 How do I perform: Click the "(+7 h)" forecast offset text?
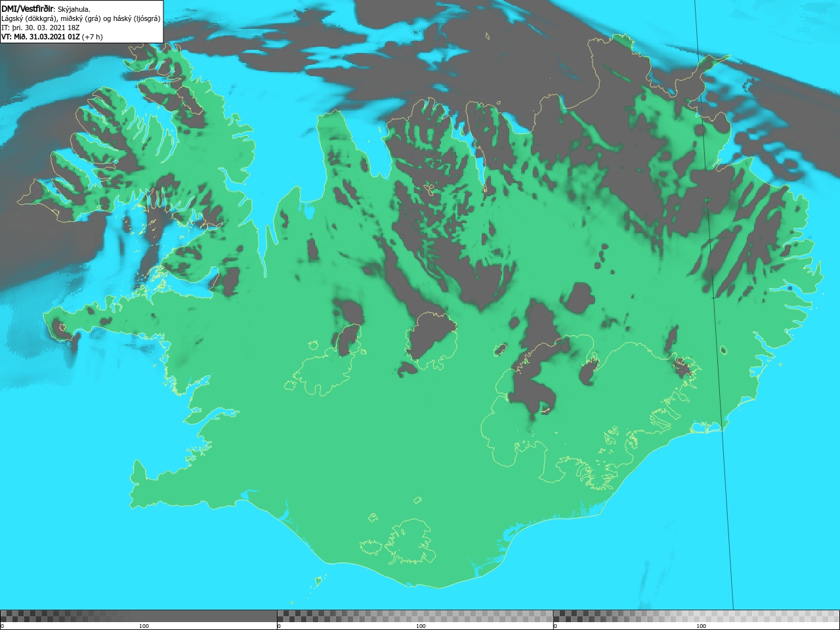click(93, 37)
